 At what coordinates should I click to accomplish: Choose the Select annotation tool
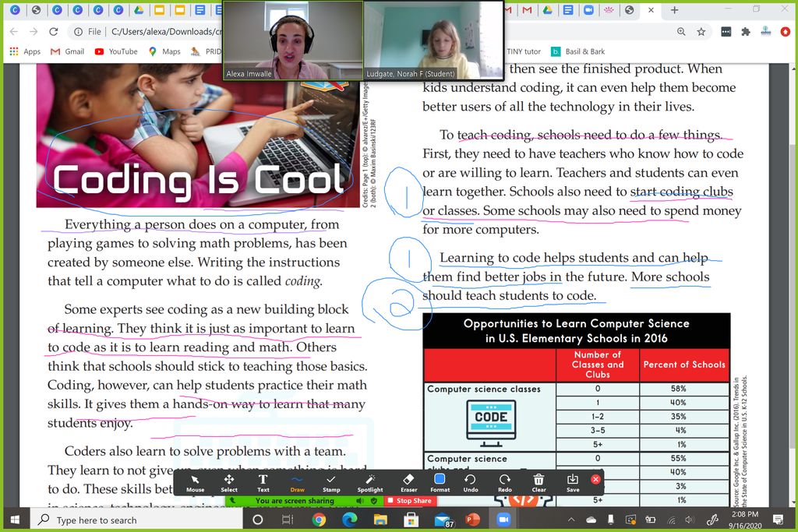pos(229,483)
